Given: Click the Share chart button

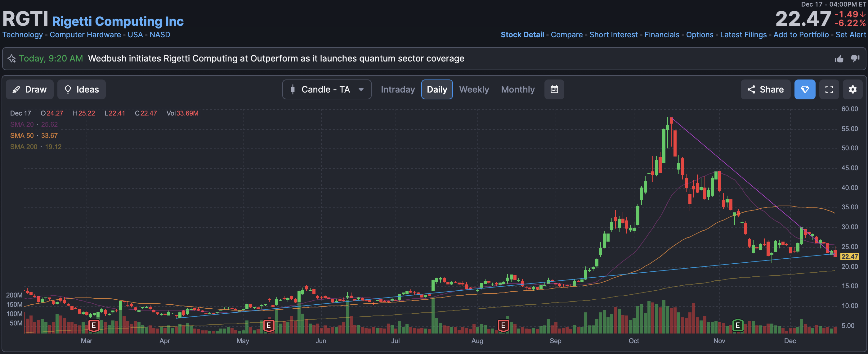Looking at the screenshot, I should [765, 89].
